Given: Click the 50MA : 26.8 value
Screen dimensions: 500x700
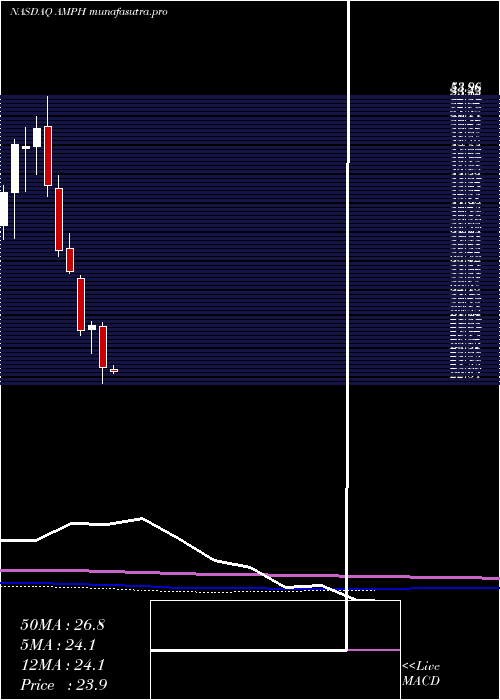Looking at the screenshot, I should 62,625.
